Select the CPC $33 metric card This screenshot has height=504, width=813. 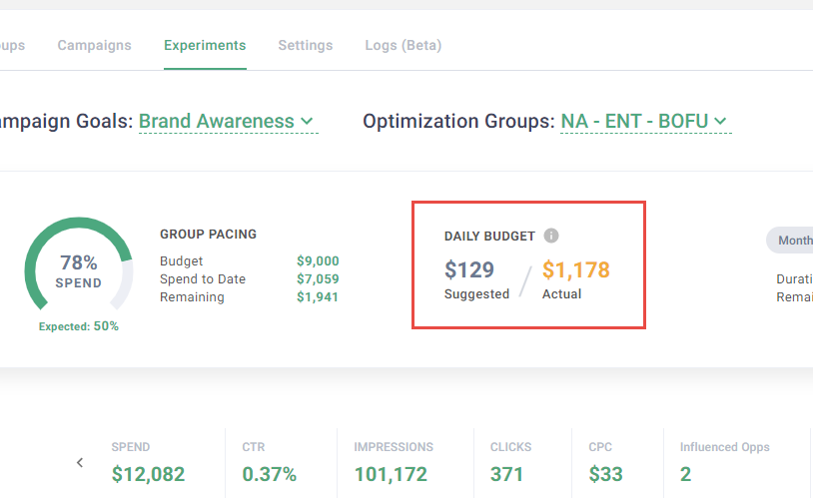click(x=605, y=463)
